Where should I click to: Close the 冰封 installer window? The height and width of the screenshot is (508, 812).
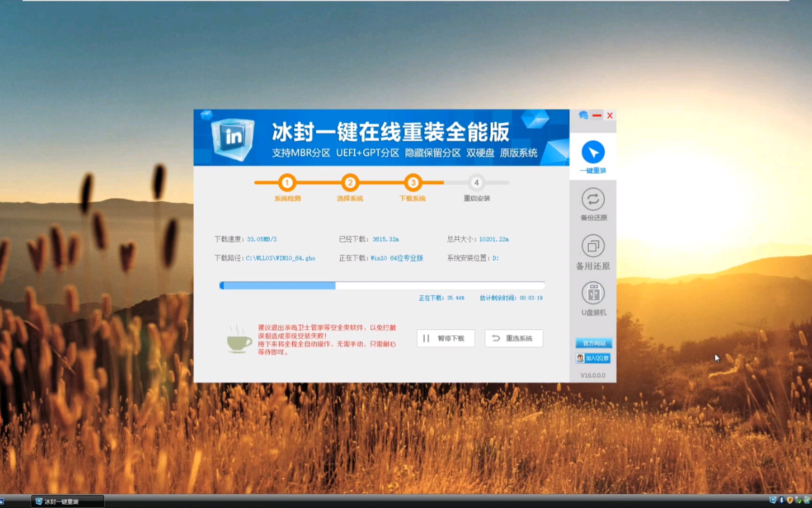[610, 115]
